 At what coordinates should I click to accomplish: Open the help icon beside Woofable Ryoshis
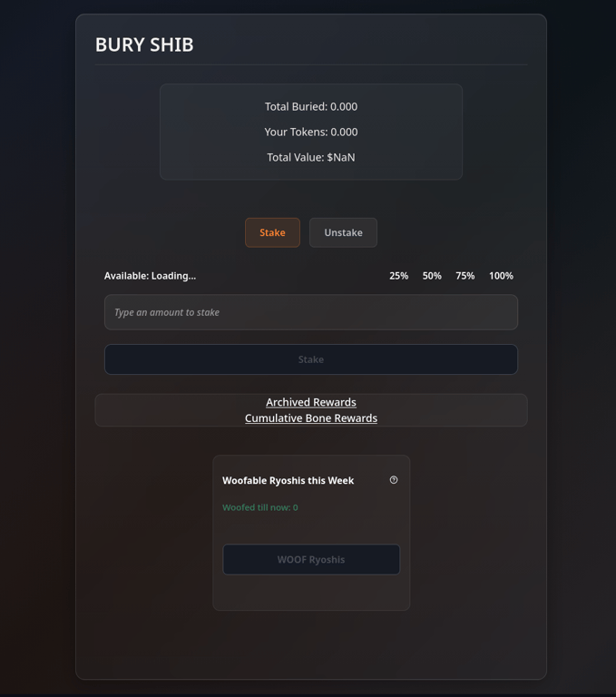coord(394,479)
